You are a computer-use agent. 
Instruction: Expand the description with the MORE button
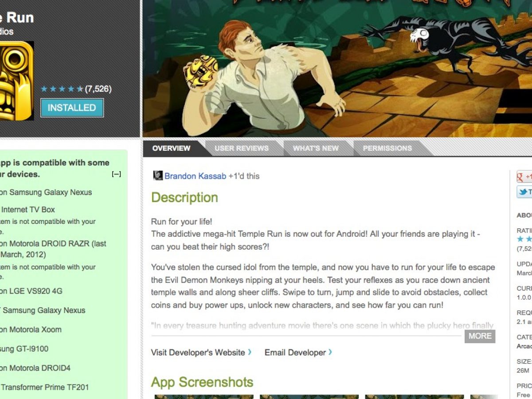tap(480, 336)
